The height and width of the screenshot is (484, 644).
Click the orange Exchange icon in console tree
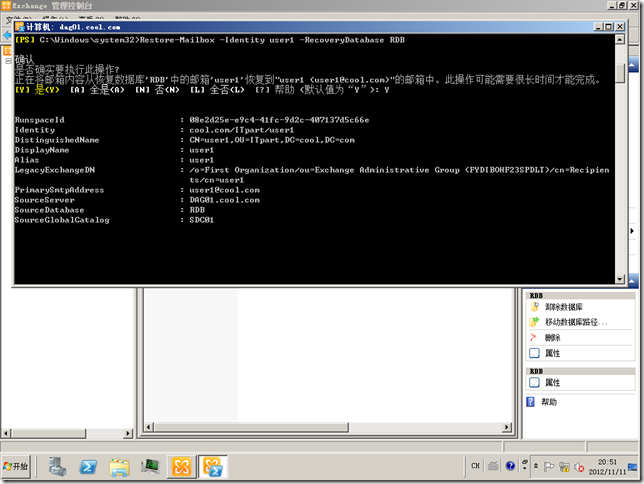click(7, 51)
